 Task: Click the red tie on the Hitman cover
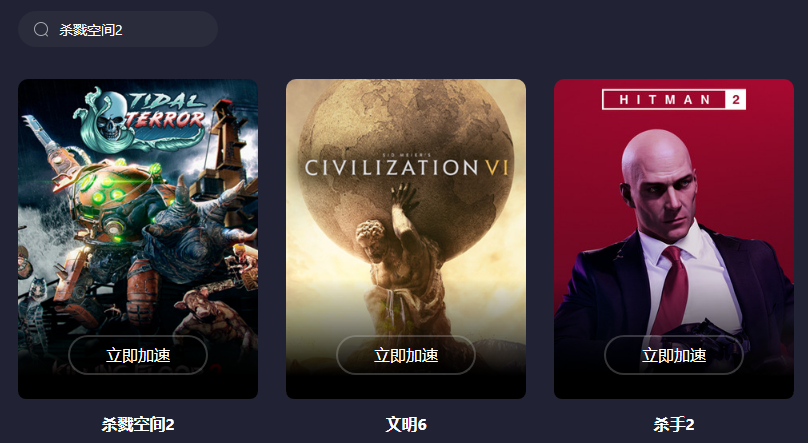click(672, 288)
